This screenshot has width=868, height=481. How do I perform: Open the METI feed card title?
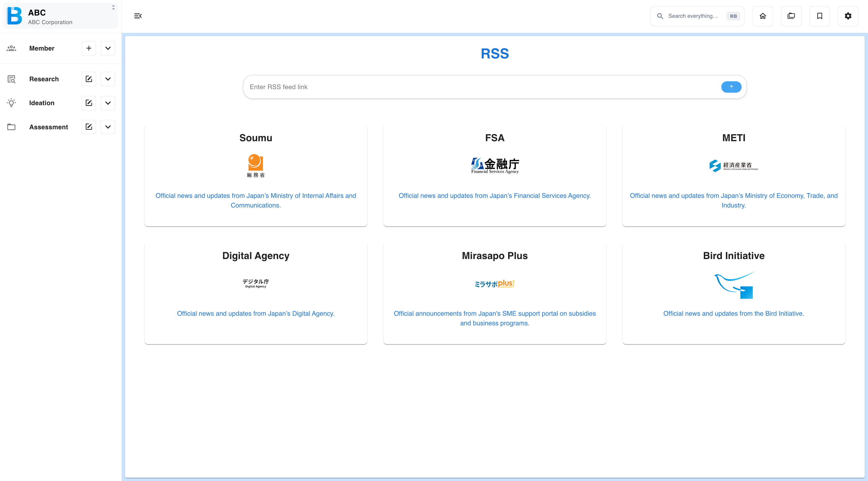[x=733, y=138]
